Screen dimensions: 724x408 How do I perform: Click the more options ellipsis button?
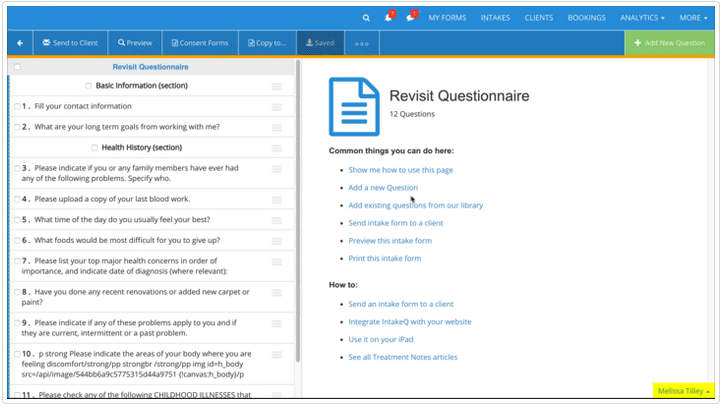click(x=362, y=43)
